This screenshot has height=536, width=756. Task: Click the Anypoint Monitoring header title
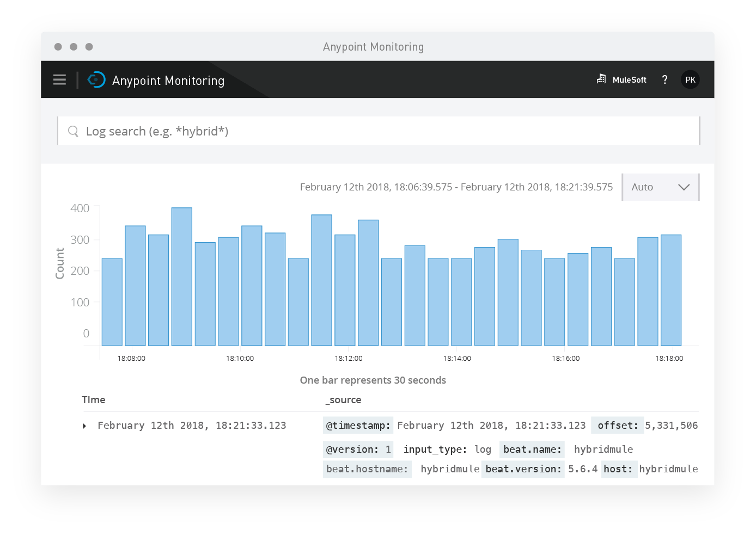(x=168, y=81)
